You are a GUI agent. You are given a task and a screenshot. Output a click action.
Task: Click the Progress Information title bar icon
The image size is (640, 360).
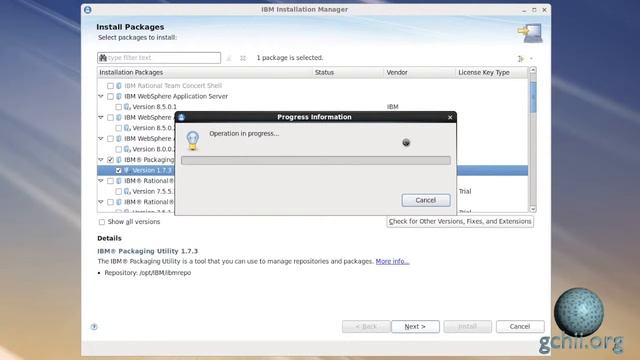coord(182,117)
